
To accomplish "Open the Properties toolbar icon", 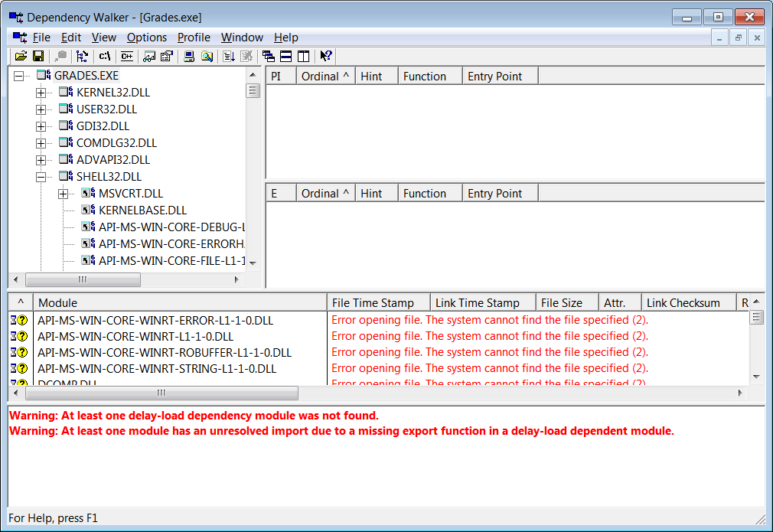I will click(167, 56).
